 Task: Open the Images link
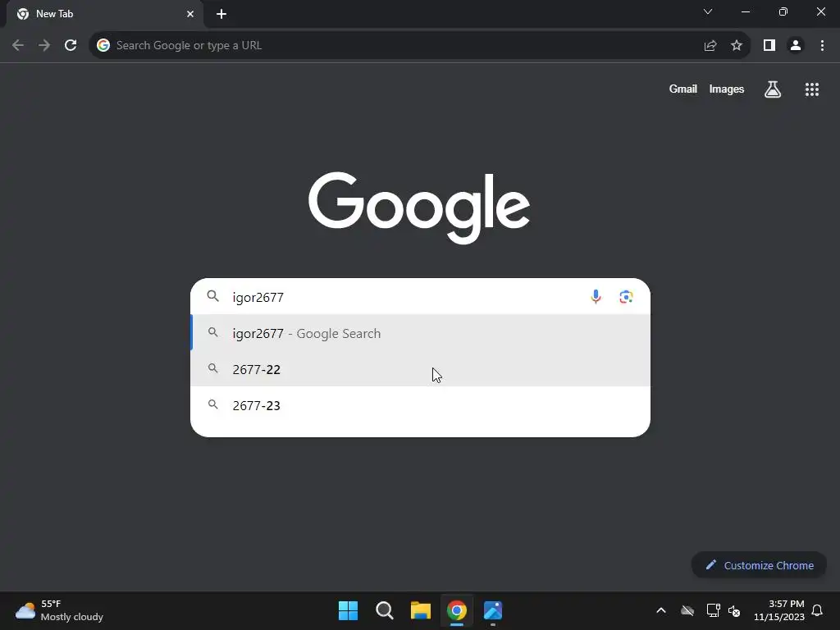tap(727, 89)
